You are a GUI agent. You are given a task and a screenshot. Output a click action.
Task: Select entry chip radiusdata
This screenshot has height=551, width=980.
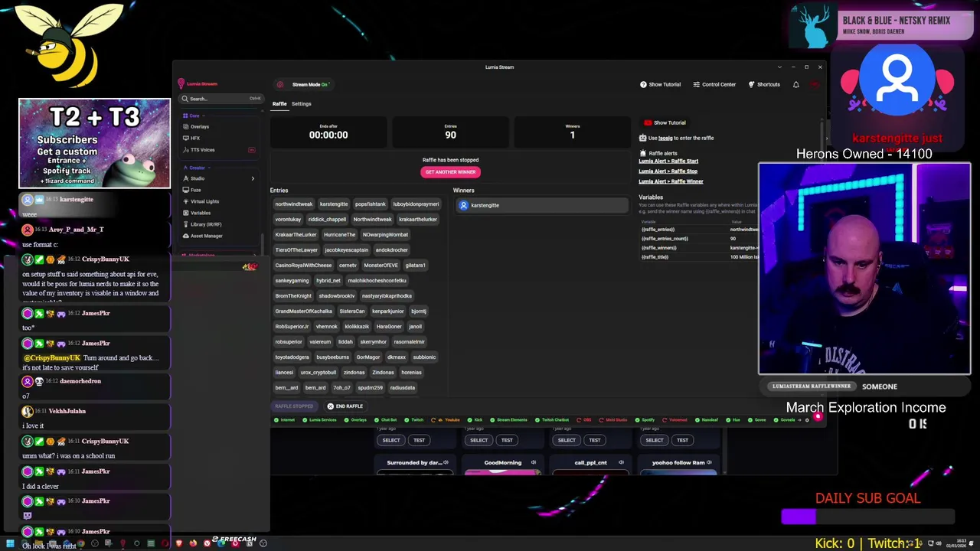403,388
